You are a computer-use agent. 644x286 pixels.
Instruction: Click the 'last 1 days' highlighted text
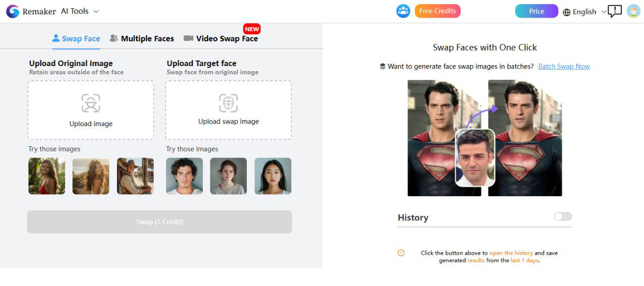(524, 261)
